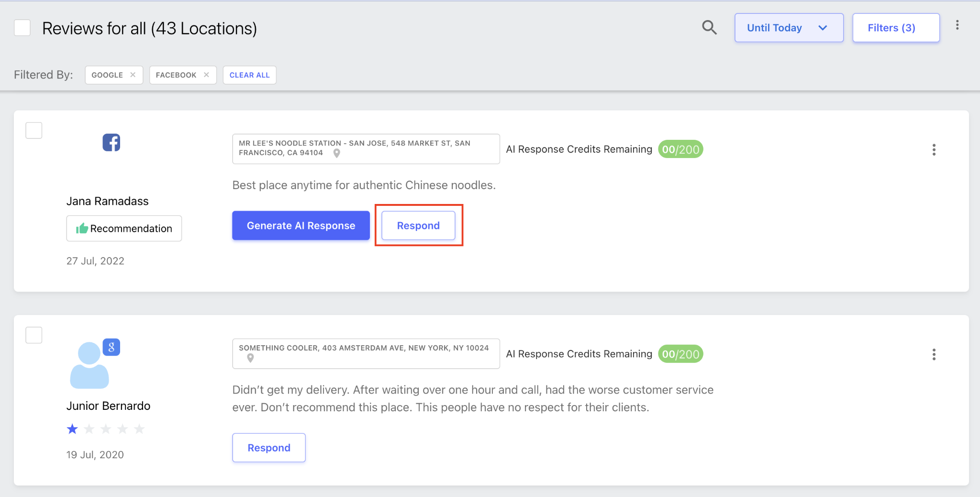
Task: Open the search magnifier icon
Action: tap(709, 28)
